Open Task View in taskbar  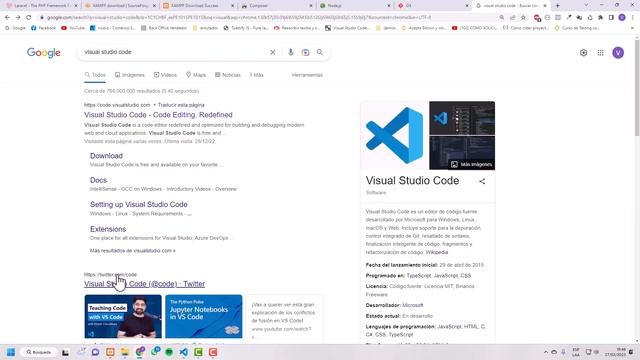click(x=65, y=352)
